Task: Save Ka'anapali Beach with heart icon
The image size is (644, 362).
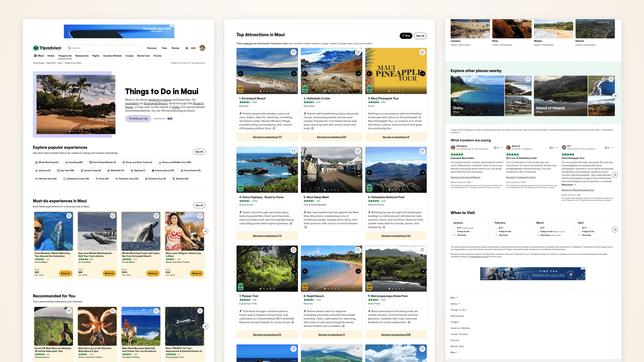Action: (x=294, y=52)
